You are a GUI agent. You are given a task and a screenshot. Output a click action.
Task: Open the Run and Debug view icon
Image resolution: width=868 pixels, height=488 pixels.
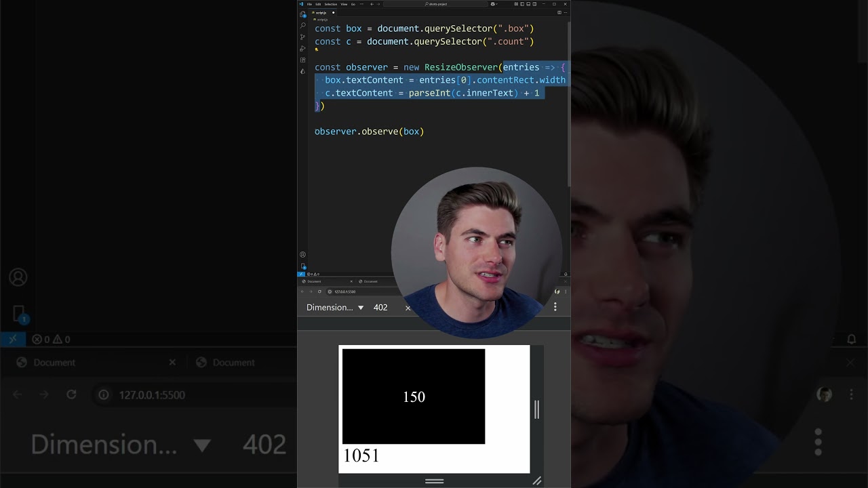point(302,48)
